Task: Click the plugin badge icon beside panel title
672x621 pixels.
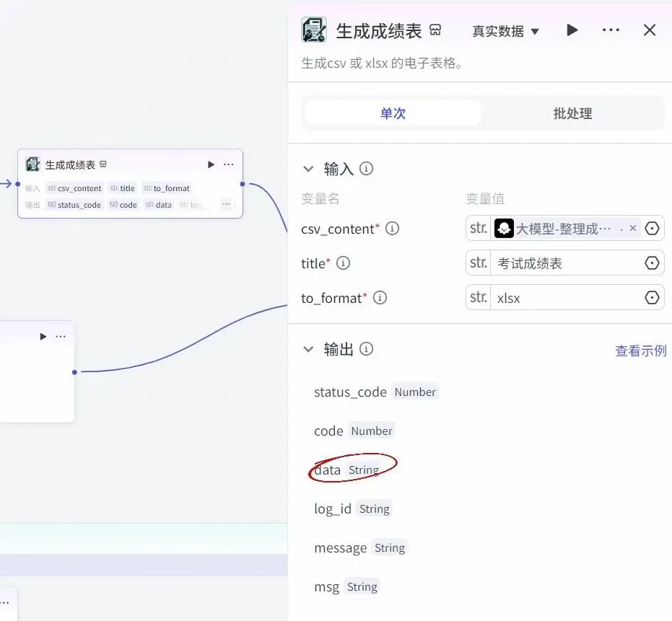Action: pyautogui.click(x=435, y=30)
